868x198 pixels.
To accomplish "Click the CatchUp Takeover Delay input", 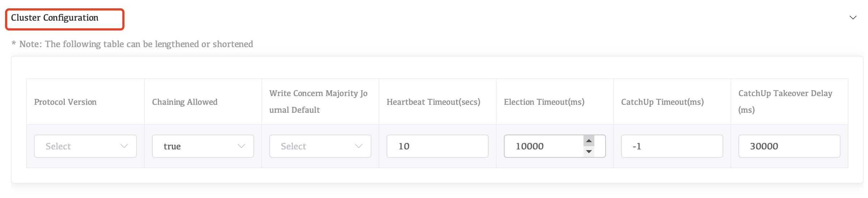I will pyautogui.click(x=789, y=146).
